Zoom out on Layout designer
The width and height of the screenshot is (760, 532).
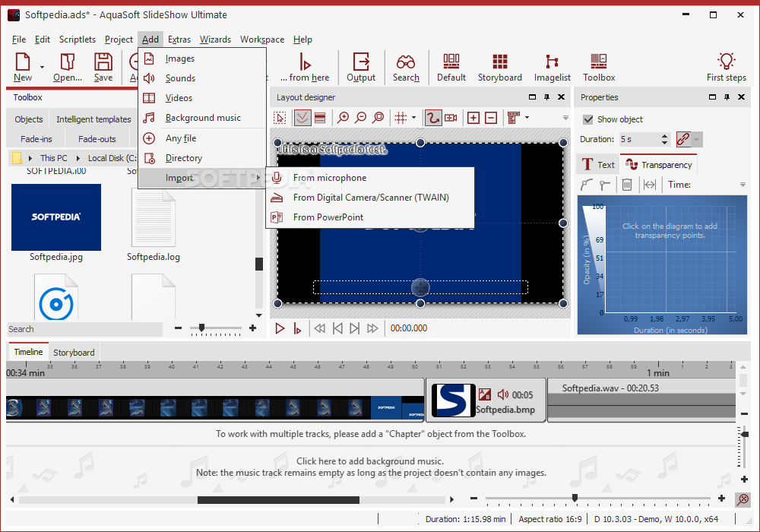(x=360, y=117)
